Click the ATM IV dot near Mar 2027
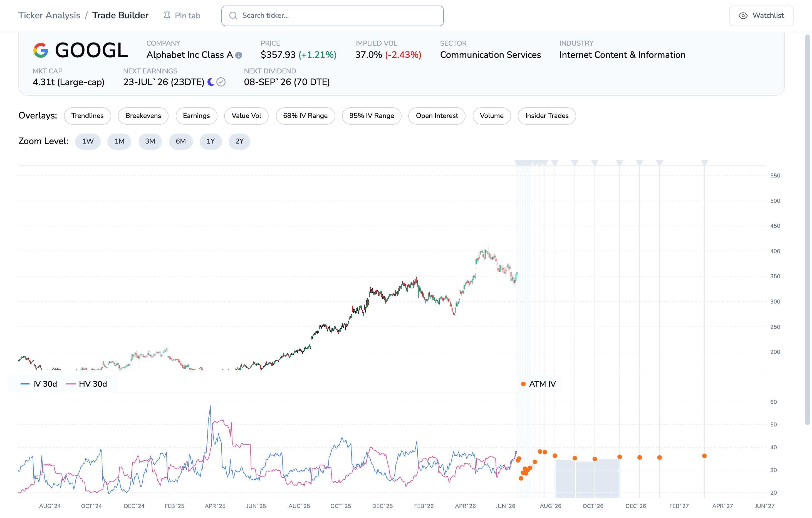This screenshot has height=518, width=812. click(x=704, y=456)
